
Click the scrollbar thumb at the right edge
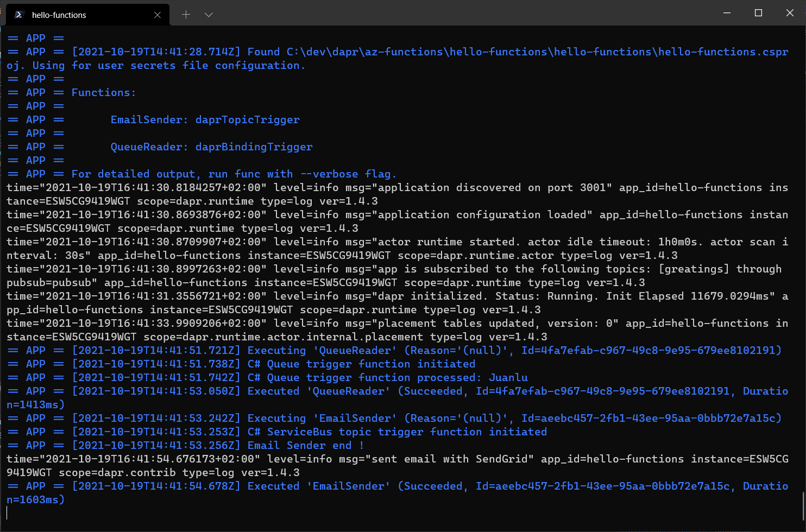coord(803,505)
